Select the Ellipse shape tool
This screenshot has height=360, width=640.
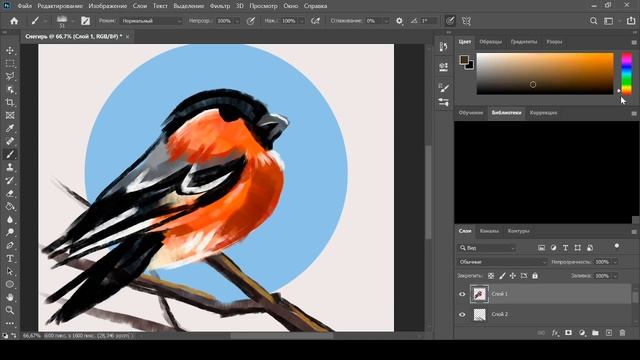[x=10, y=284]
